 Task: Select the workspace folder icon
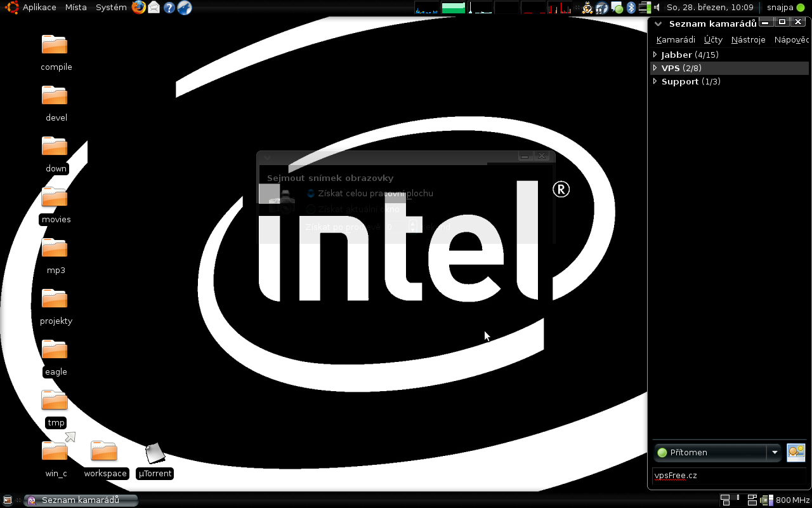(x=105, y=452)
